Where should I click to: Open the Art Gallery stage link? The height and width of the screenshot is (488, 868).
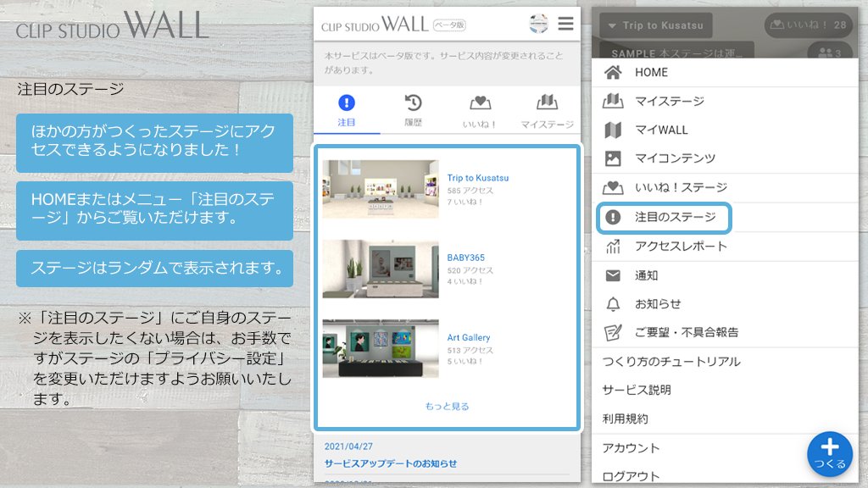pyautogui.click(x=468, y=337)
